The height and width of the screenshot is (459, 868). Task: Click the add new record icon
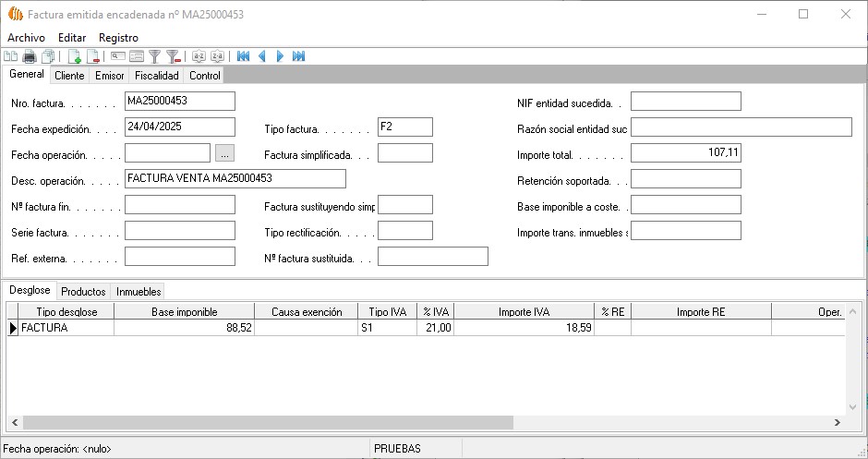(x=75, y=56)
